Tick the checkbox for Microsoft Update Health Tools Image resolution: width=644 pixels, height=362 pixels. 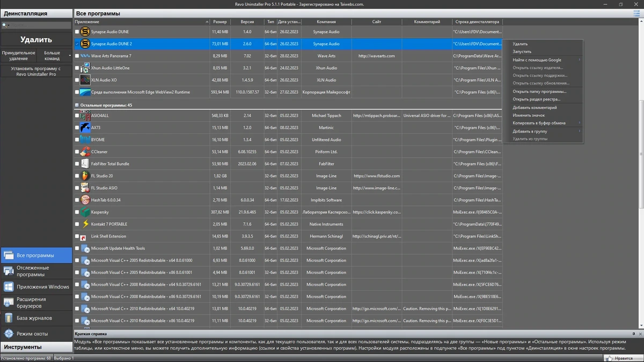(x=77, y=248)
